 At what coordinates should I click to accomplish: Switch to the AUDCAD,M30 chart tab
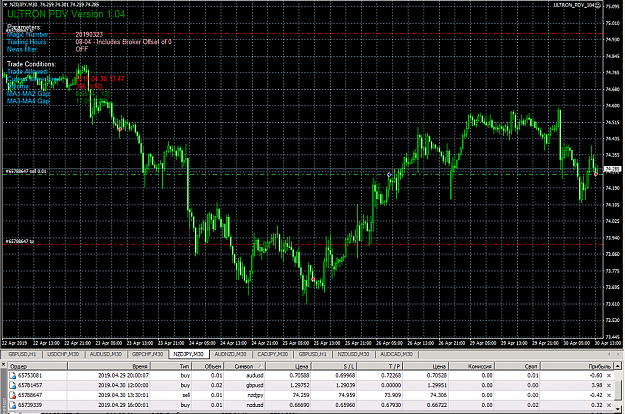pos(396,354)
